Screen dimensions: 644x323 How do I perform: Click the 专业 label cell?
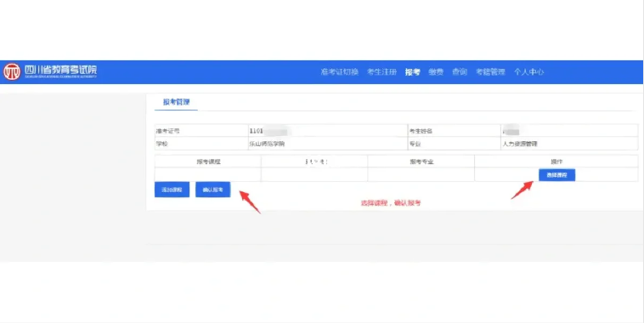coord(455,144)
